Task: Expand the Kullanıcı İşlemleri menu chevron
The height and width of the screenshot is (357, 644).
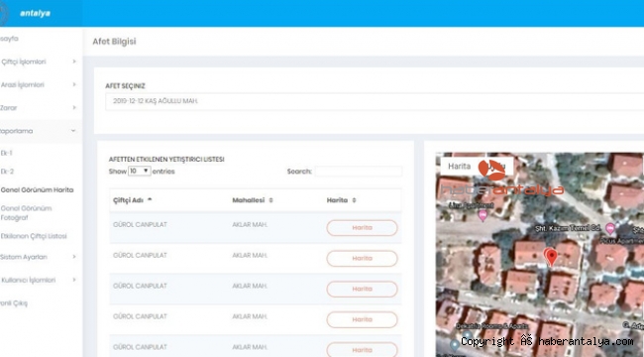Action: 74,280
